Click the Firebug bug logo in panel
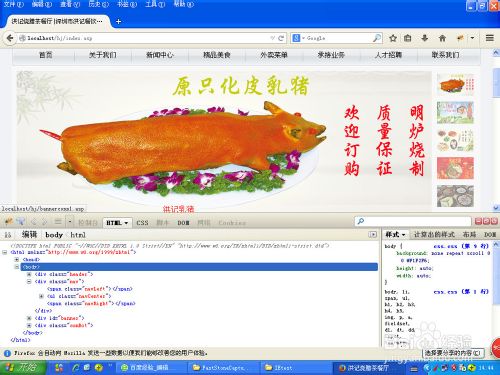 click(9, 222)
